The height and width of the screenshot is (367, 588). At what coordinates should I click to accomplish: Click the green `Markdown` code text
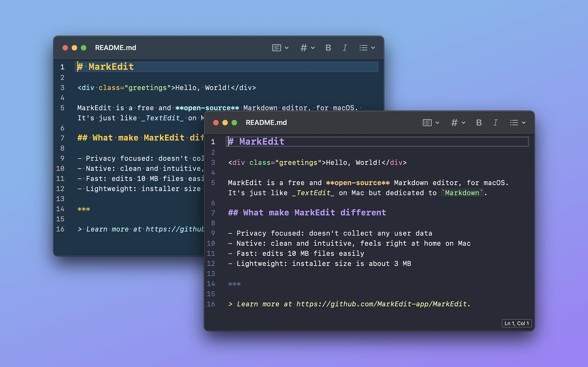click(462, 193)
